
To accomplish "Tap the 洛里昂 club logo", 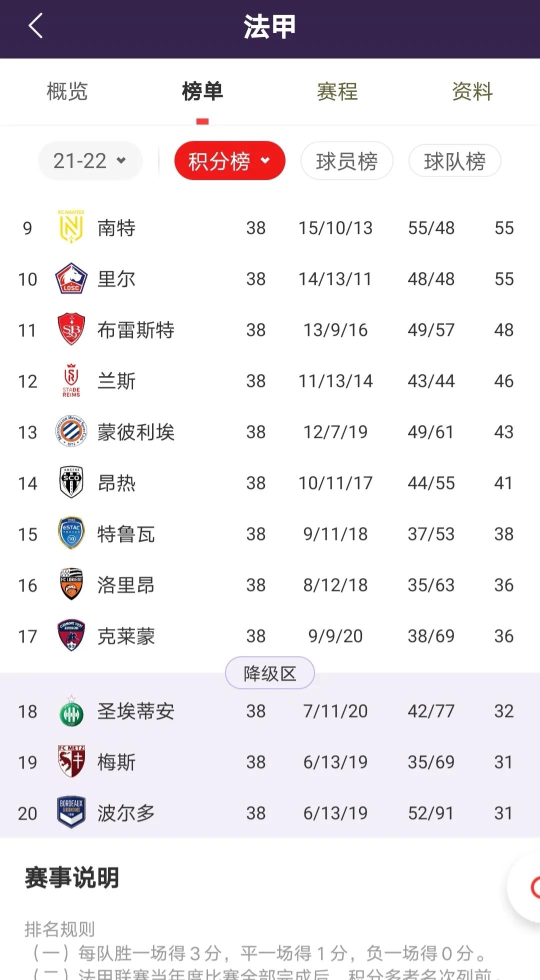I will tap(70, 584).
